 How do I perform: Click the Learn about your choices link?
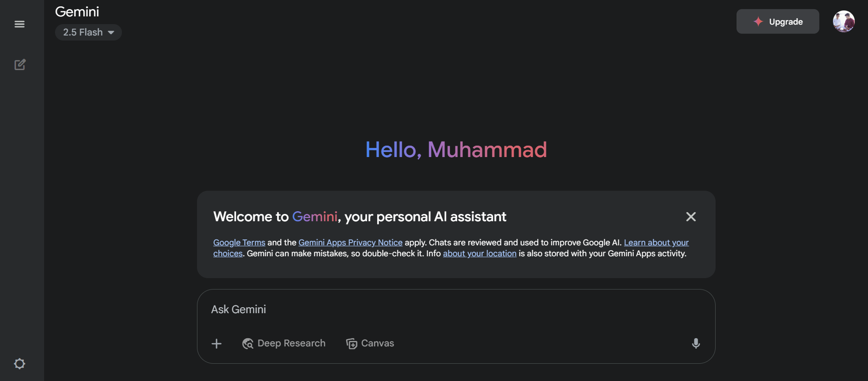tap(656, 242)
